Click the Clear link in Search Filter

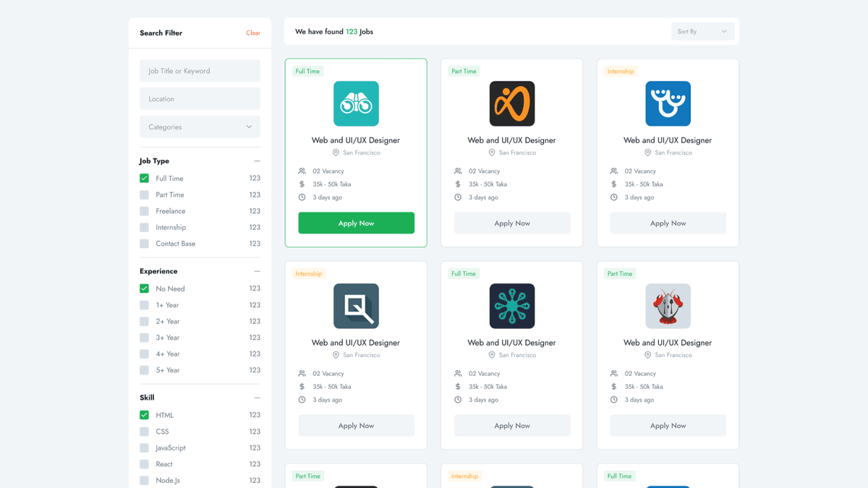(x=253, y=33)
